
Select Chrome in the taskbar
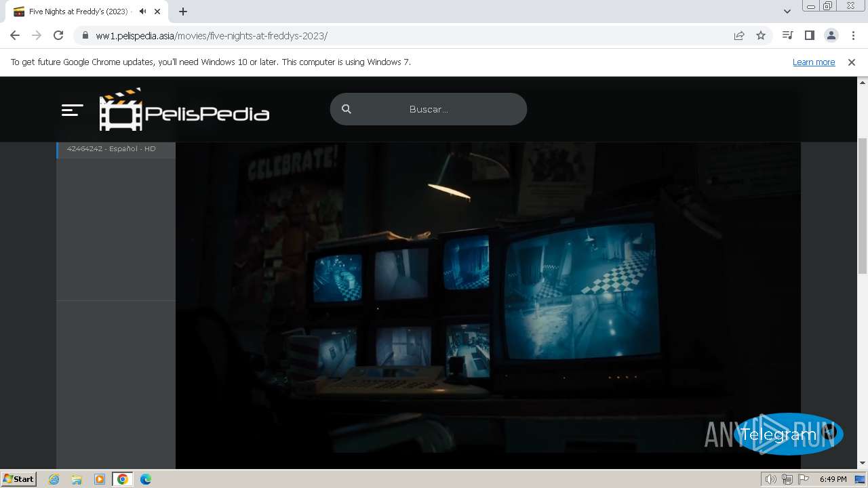[123, 479]
